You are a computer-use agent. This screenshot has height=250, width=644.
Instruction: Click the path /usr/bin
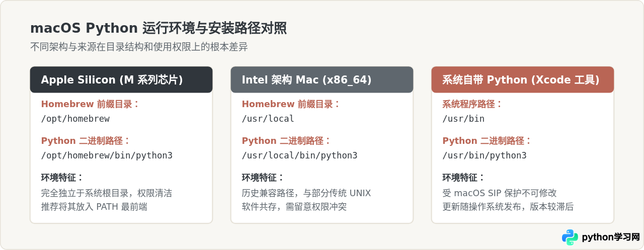(x=463, y=119)
